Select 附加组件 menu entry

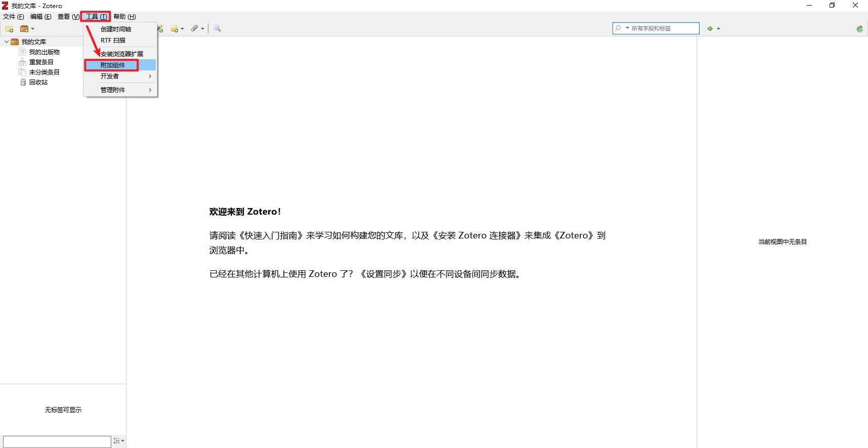pyautogui.click(x=121, y=65)
